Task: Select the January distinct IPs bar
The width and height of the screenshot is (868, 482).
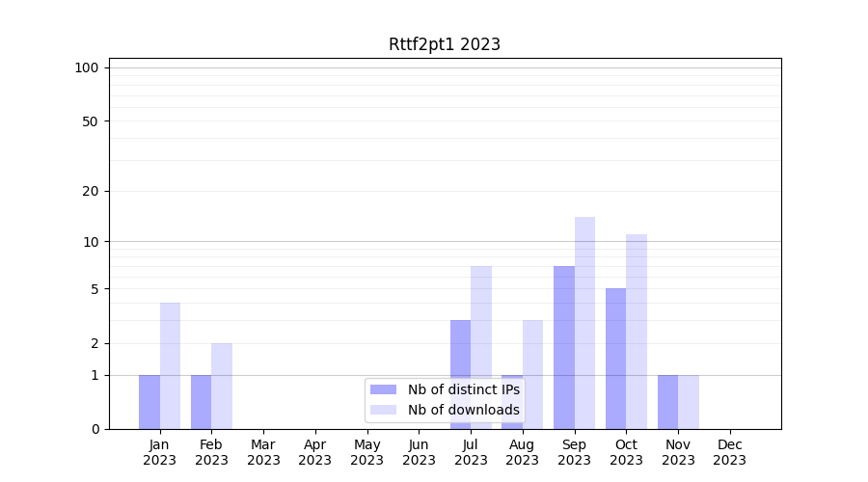Action: point(149,402)
